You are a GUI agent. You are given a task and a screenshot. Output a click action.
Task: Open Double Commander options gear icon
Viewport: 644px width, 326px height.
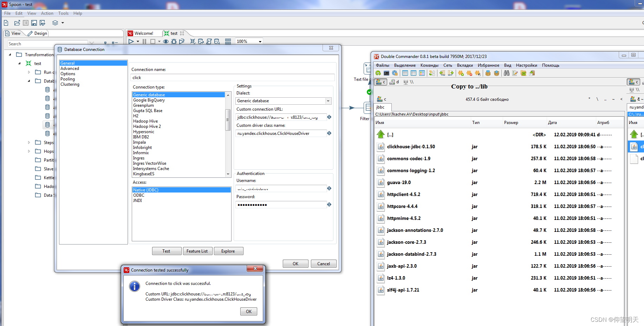(395, 73)
